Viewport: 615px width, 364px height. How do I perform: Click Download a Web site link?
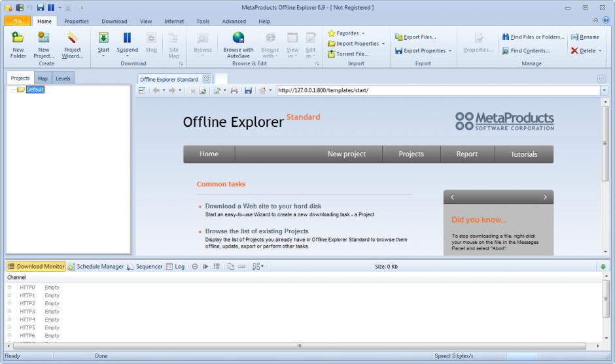pyautogui.click(x=263, y=206)
